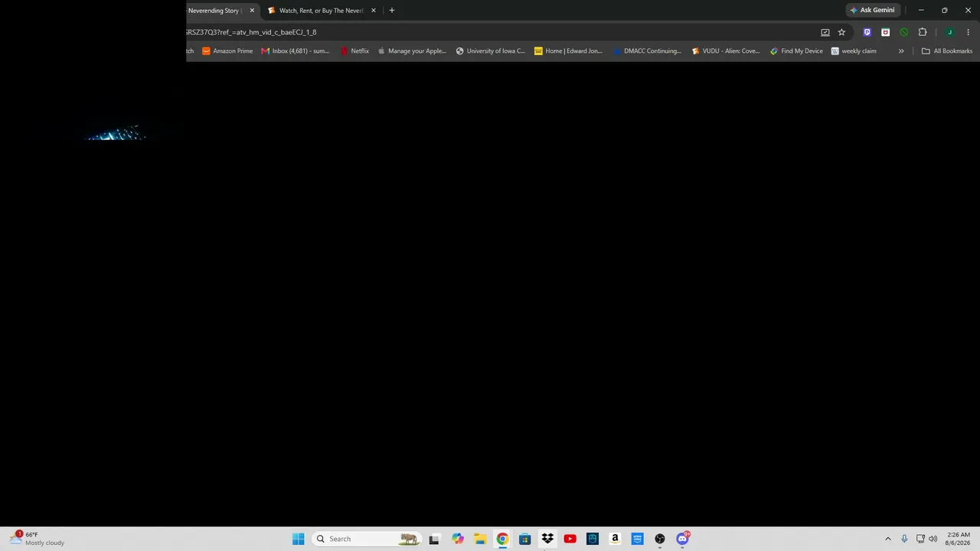Open the Twitch extension icon
This screenshot has width=980, height=551.
tap(867, 32)
